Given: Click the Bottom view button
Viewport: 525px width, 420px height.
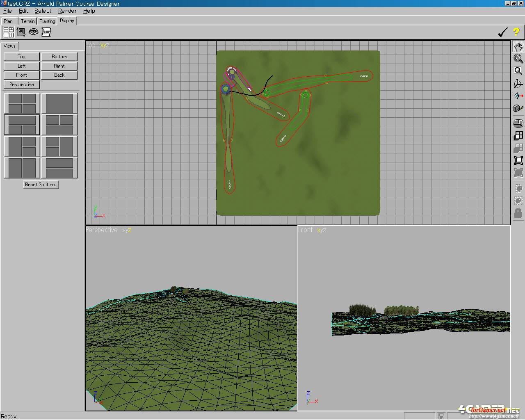Looking at the screenshot, I should (59, 57).
